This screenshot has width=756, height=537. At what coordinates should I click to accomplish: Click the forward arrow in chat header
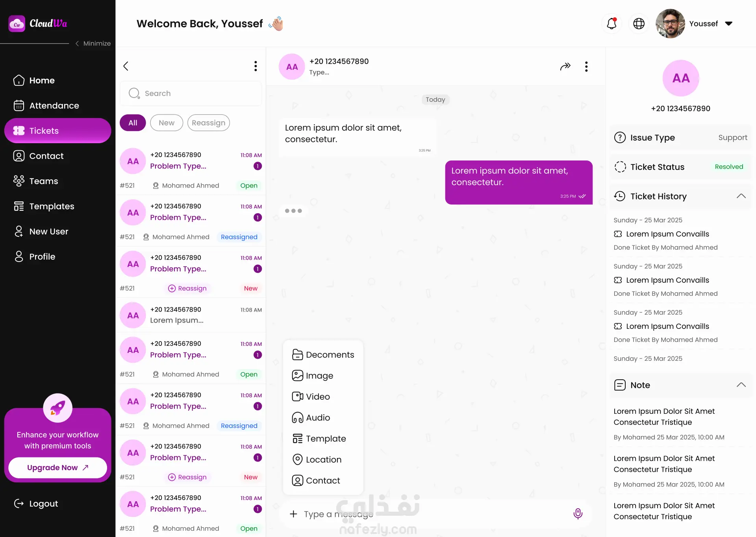pyautogui.click(x=565, y=66)
